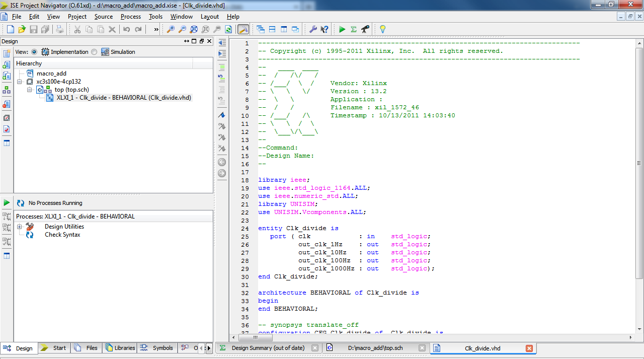Click the Save icon in the toolbar
Image resolution: width=644 pixels, height=359 pixels.
(x=34, y=29)
